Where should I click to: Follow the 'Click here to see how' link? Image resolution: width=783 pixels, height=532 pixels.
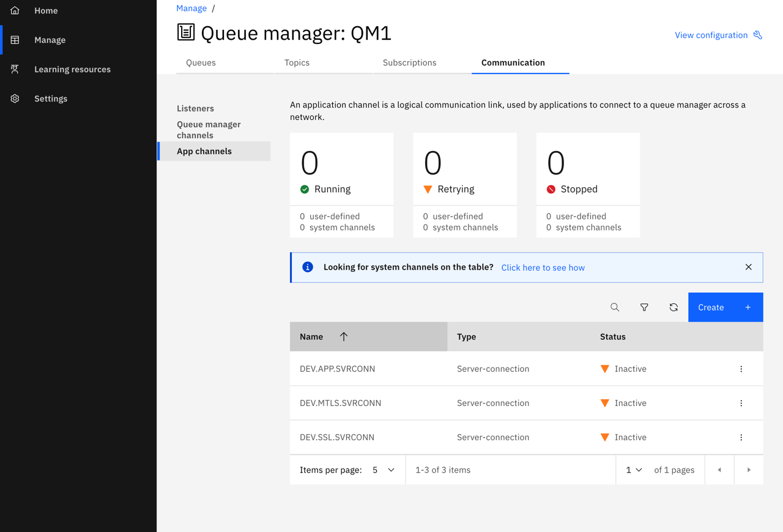click(x=543, y=267)
